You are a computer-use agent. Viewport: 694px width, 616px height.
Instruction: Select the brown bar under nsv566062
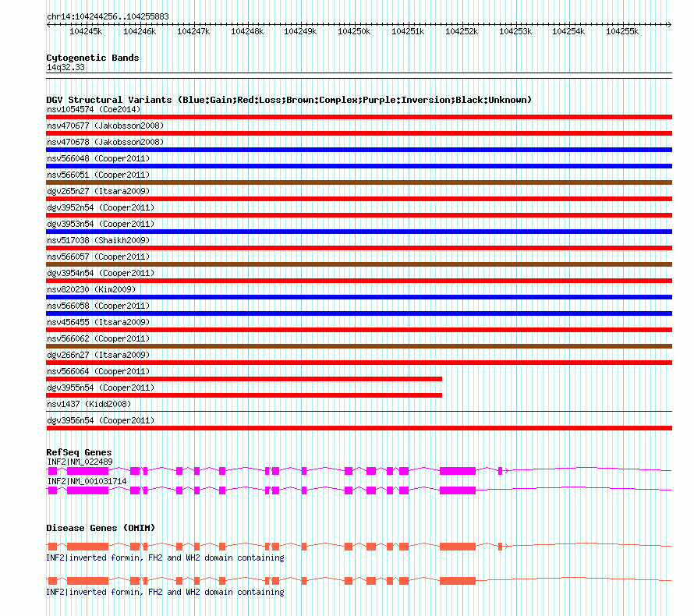coord(359,346)
